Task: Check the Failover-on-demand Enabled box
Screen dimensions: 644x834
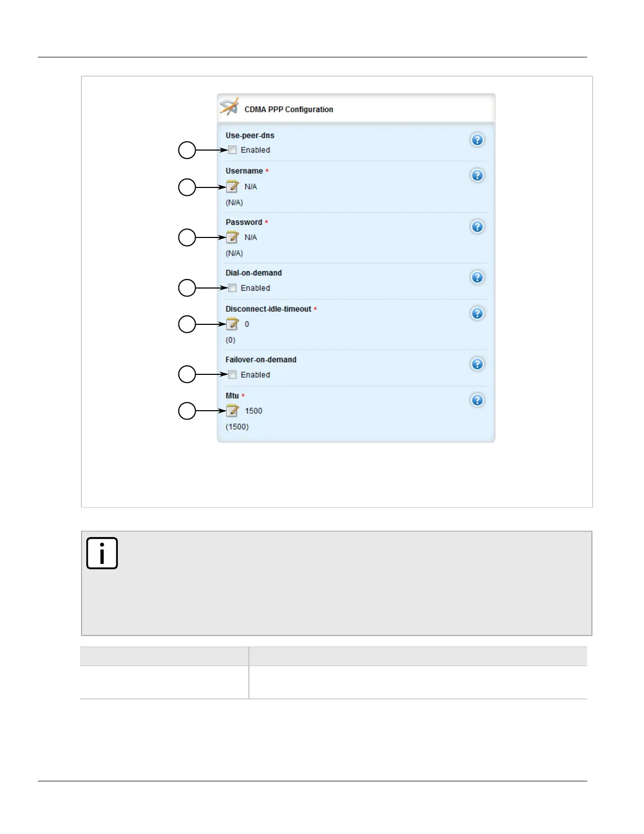Action: point(233,375)
